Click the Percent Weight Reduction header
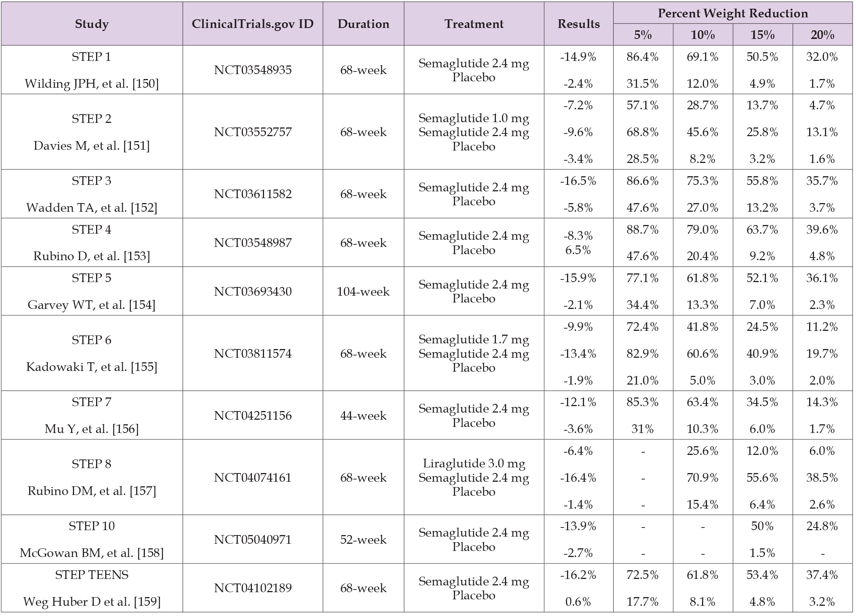The width and height of the screenshot is (856, 616). [733, 13]
